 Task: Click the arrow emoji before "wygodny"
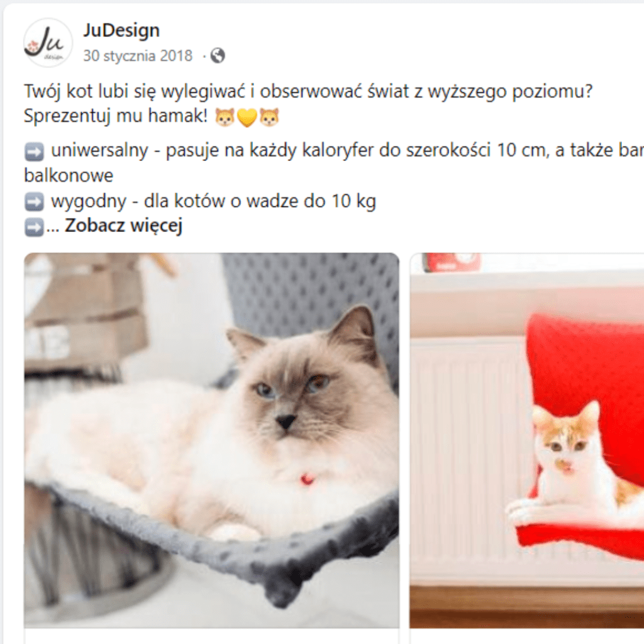click(x=34, y=202)
